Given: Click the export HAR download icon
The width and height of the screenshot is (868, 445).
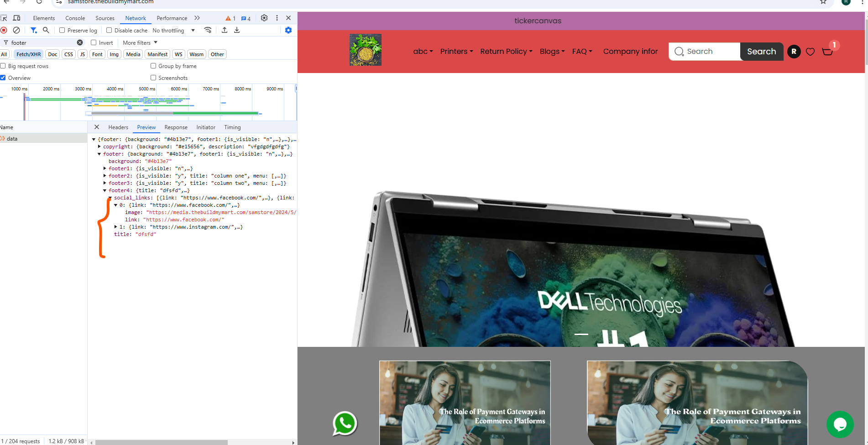Looking at the screenshot, I should pos(237,30).
